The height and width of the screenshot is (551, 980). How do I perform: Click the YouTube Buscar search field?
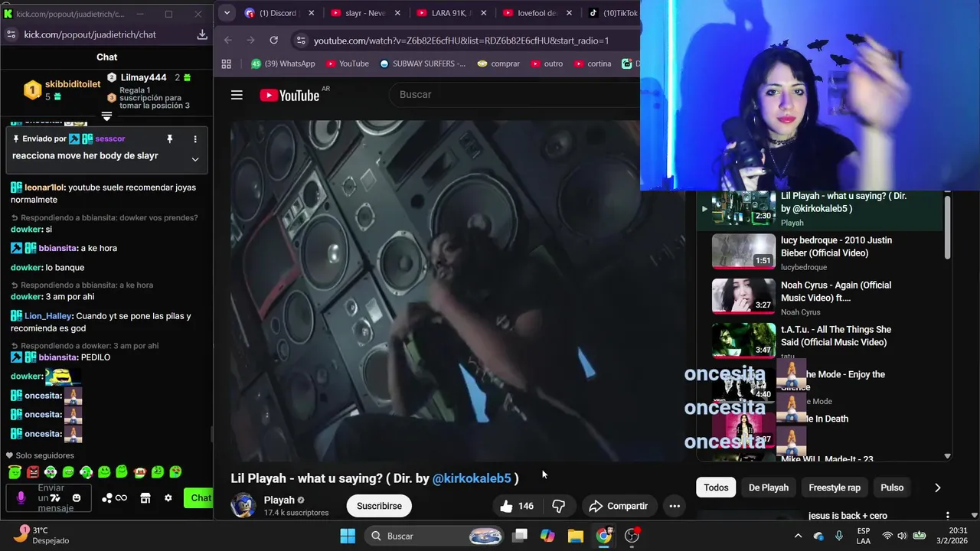[x=513, y=95]
